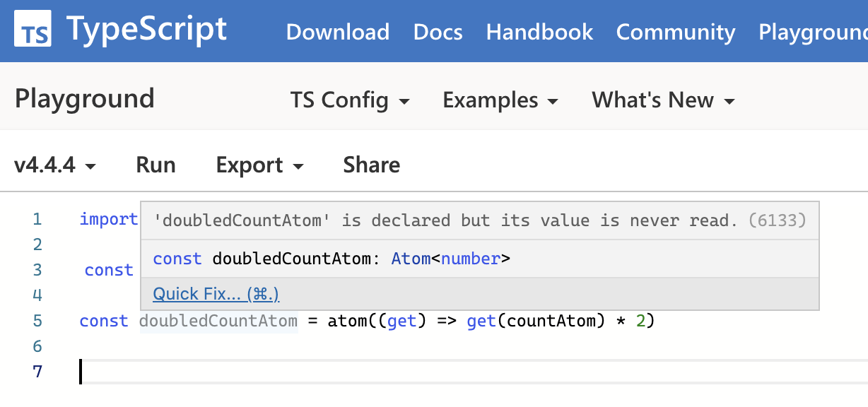Screen dimensions: 868x407
Task: Click the Share button
Action: coord(372,165)
